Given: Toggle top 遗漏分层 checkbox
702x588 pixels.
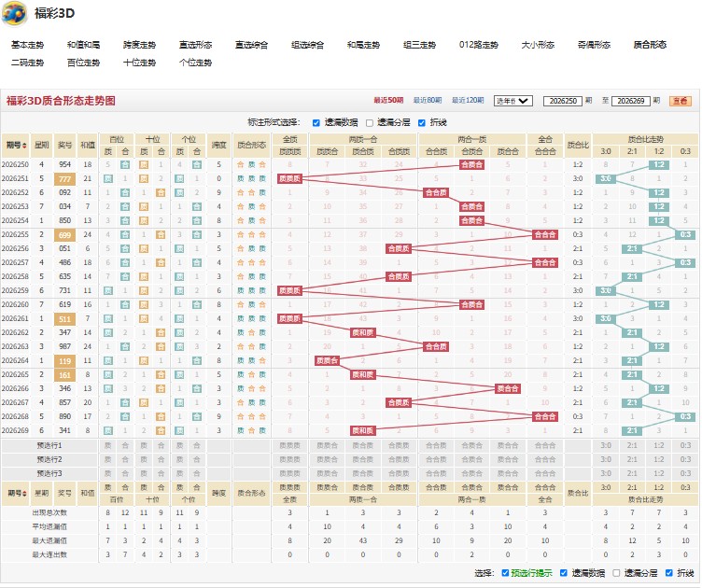Looking at the screenshot, I should (x=370, y=122).
